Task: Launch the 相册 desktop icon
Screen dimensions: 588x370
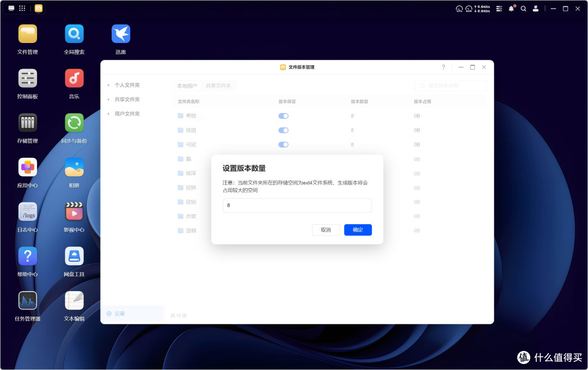Action: tap(74, 167)
